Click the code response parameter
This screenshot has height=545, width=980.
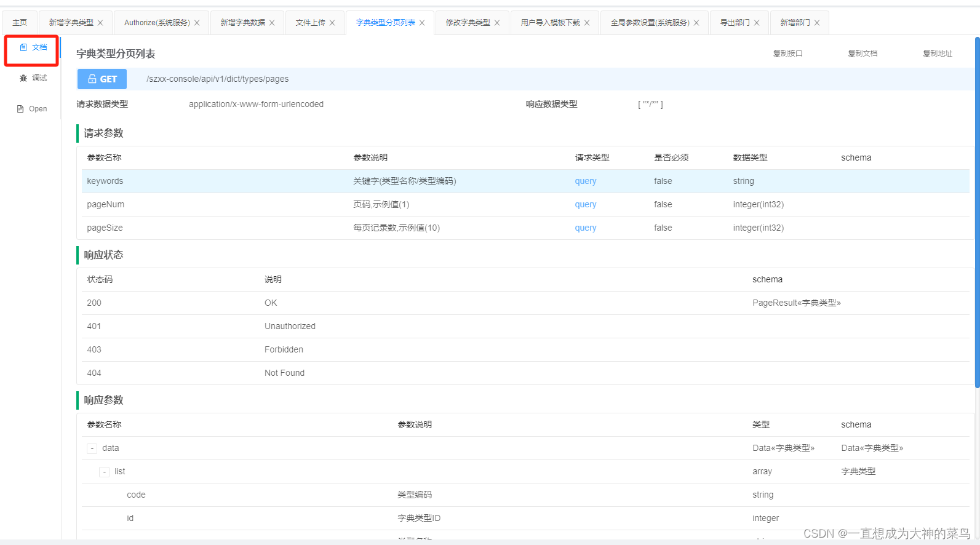tap(136, 495)
